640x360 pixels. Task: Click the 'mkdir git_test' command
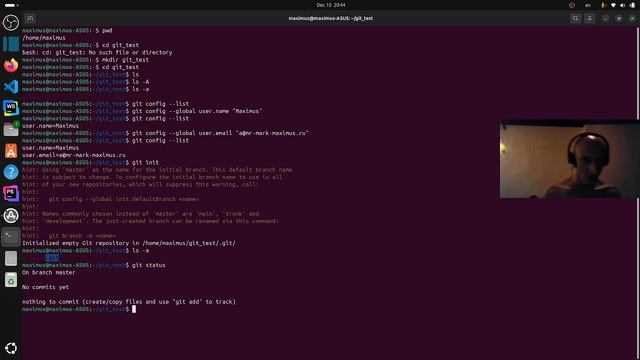click(x=125, y=60)
